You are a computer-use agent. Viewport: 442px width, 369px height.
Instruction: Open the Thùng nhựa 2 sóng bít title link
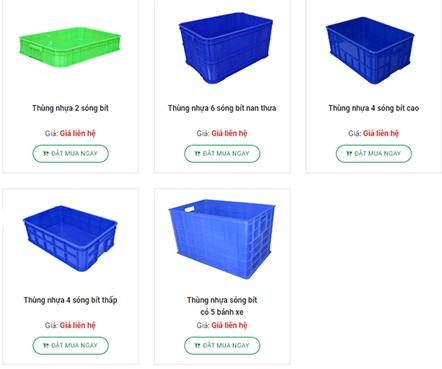pos(70,108)
